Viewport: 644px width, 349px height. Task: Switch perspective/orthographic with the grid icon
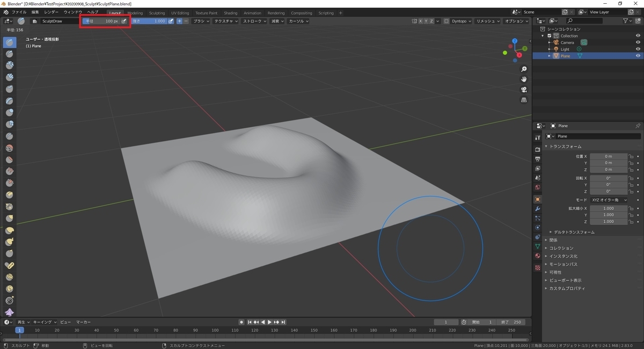point(524,100)
